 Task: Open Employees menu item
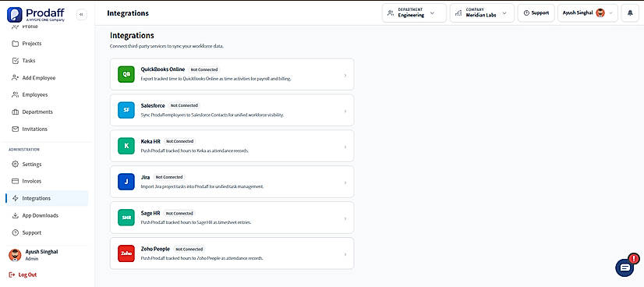tap(47, 95)
